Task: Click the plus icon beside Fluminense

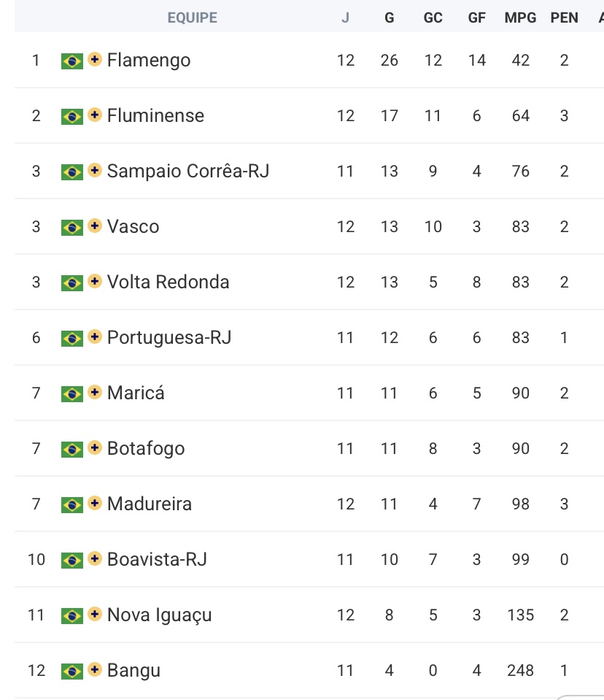Action: pos(95,115)
